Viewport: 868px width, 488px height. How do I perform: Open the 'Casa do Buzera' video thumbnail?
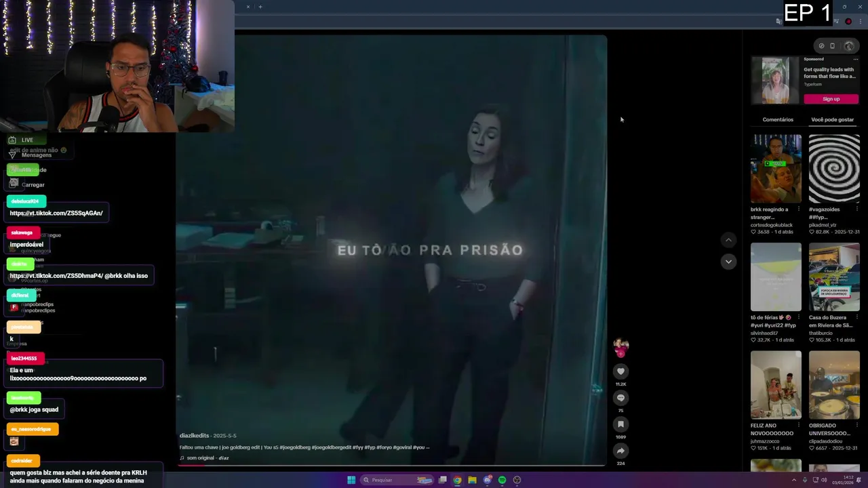click(834, 277)
